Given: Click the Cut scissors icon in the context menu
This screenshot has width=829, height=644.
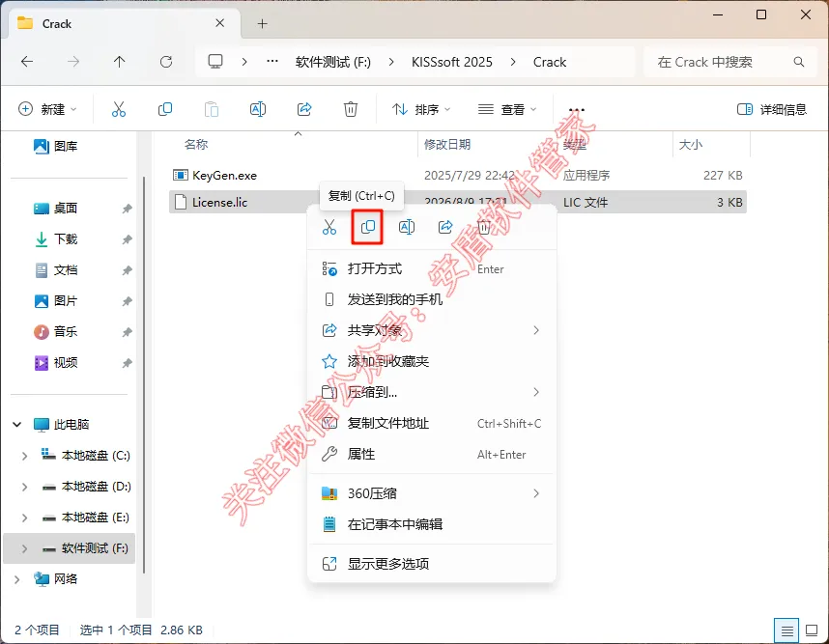Looking at the screenshot, I should [329, 227].
